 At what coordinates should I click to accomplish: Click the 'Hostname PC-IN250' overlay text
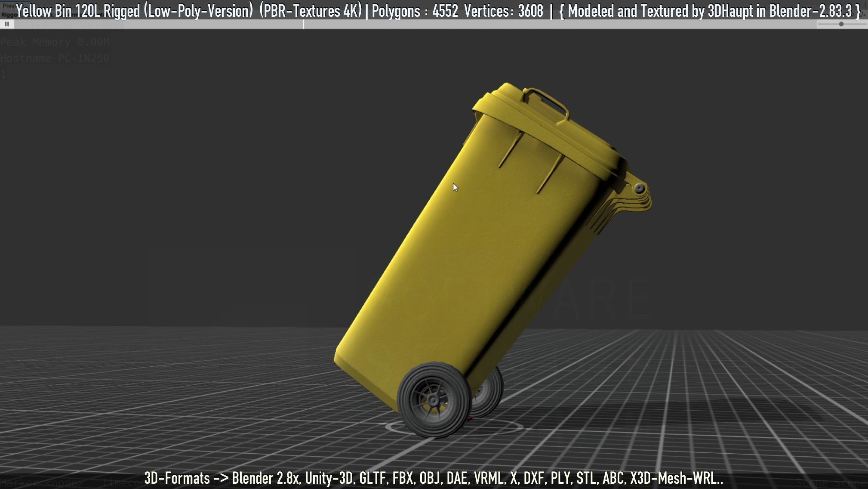coord(55,58)
